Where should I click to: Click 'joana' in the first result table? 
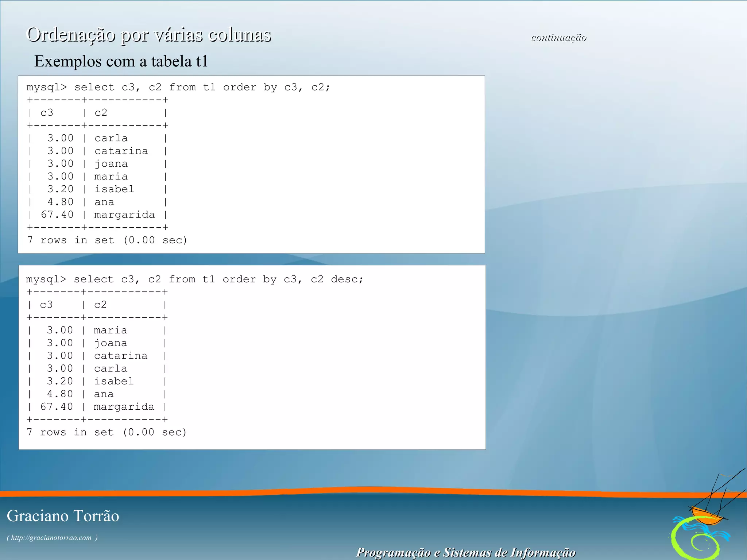click(x=111, y=164)
